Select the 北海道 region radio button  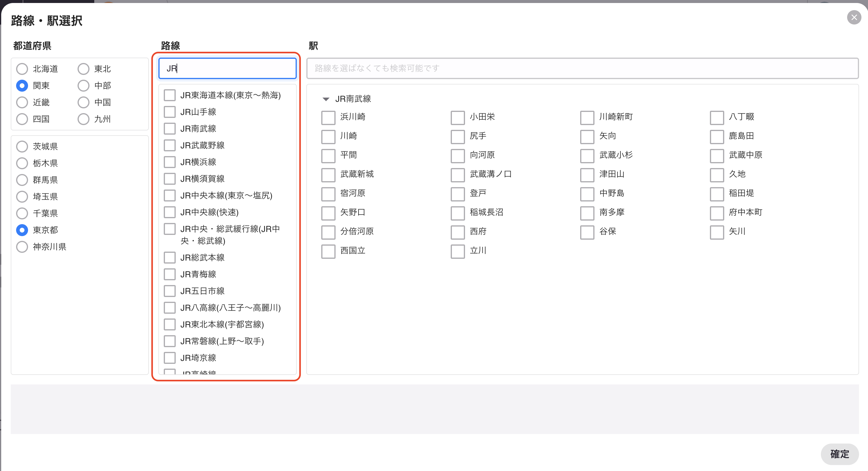[22, 69]
